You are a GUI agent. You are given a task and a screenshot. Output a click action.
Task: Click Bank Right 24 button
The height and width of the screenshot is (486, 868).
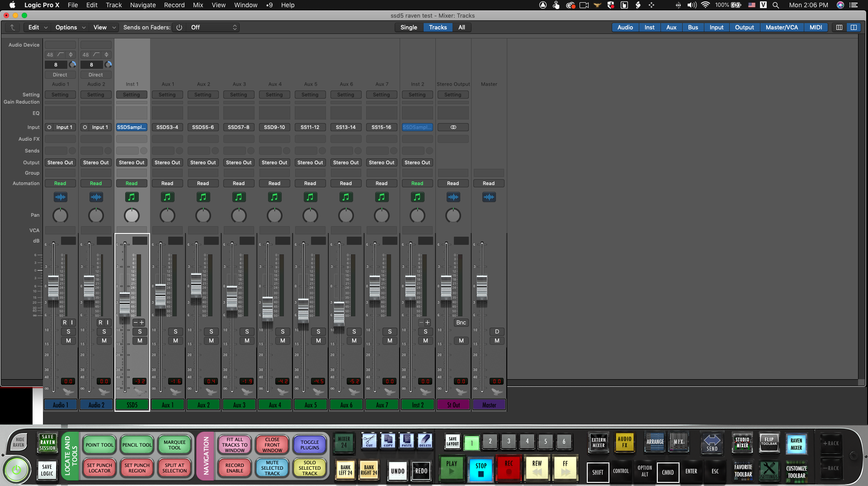coord(369,470)
